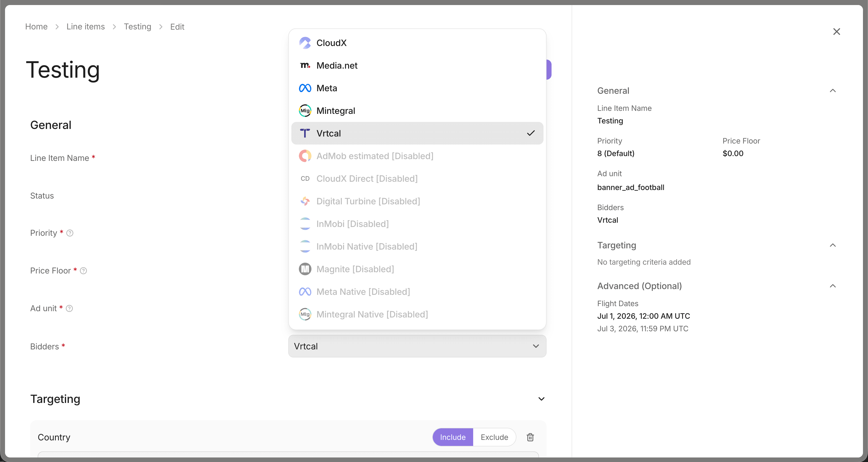
Task: Set Country targeting to Exclude
Action: click(x=494, y=437)
